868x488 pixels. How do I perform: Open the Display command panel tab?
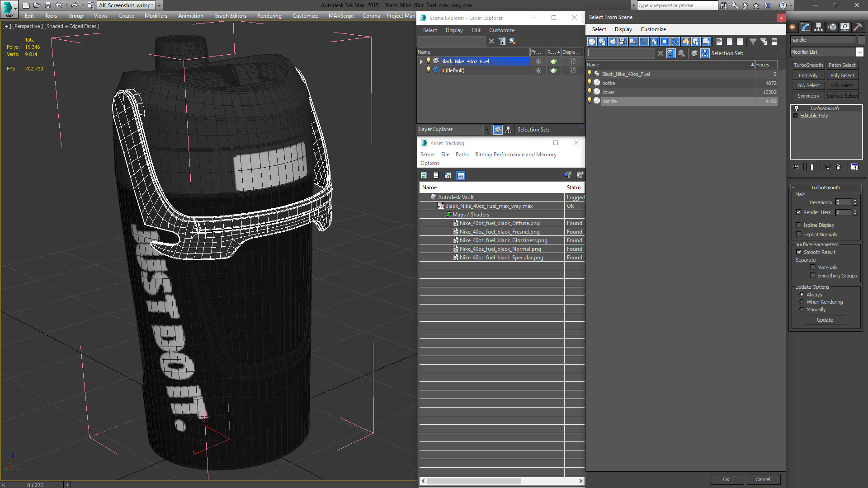845,27
